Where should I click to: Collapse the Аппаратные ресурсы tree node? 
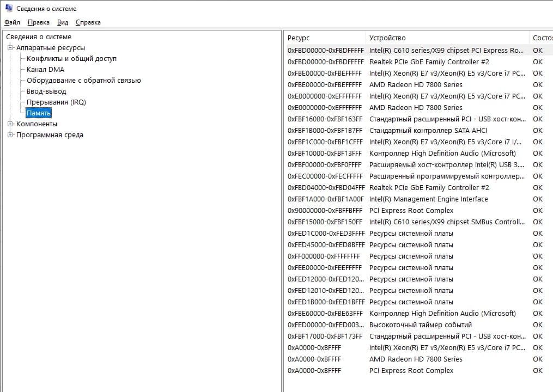coord(10,48)
